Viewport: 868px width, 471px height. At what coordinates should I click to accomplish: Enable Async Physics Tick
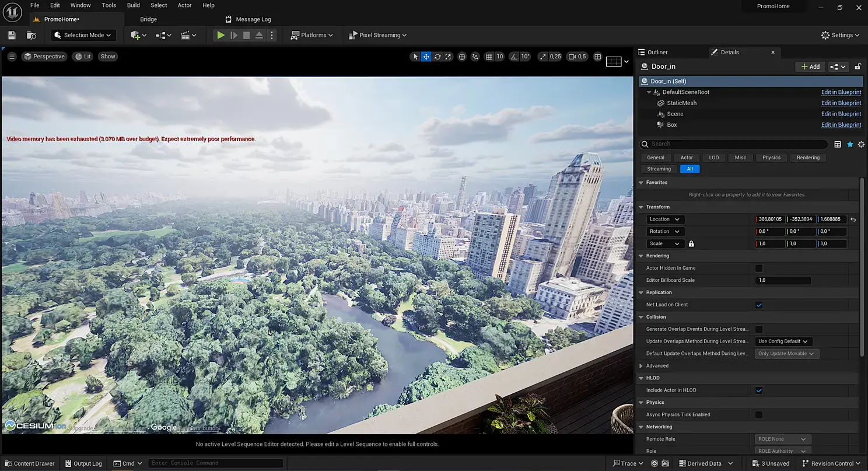click(759, 415)
